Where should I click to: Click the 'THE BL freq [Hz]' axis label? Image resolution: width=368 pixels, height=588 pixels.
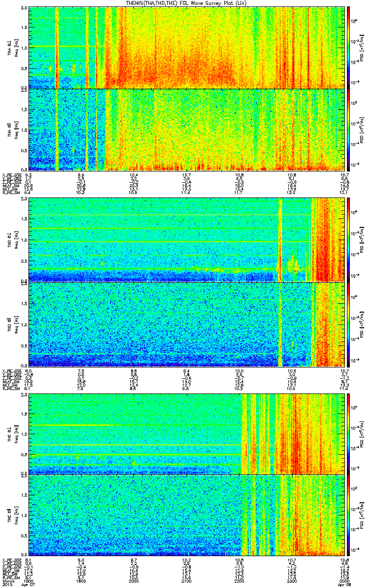click(x=13, y=434)
